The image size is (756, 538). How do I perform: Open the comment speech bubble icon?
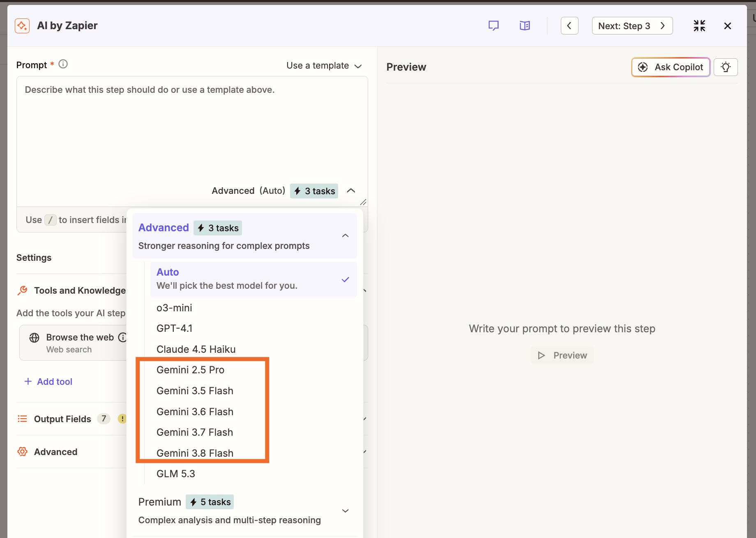pyautogui.click(x=493, y=26)
